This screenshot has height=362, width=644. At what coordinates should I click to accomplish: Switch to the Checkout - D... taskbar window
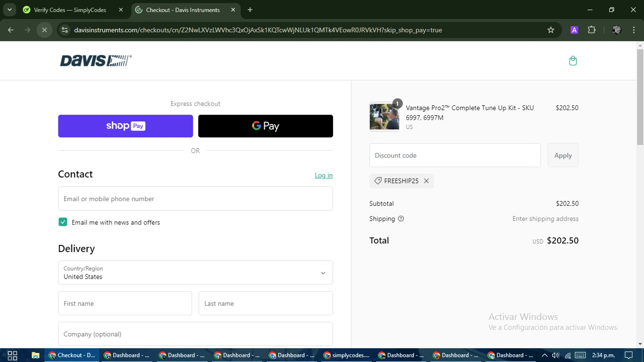coord(72,355)
